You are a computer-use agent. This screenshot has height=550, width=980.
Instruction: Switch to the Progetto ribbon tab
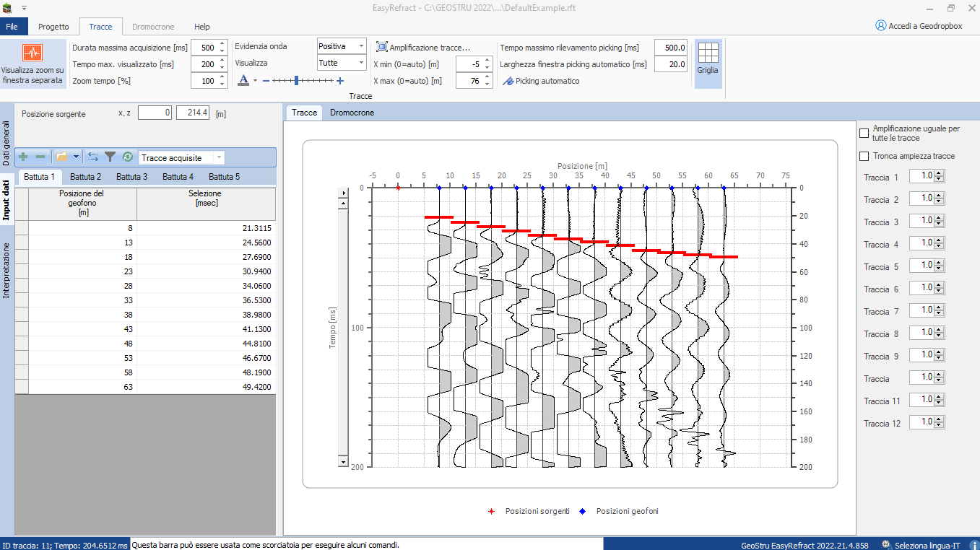(53, 27)
